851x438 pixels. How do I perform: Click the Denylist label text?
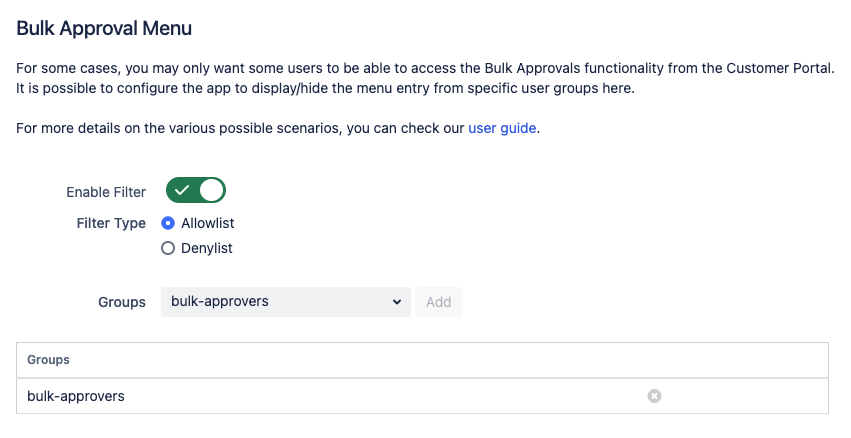[207, 248]
